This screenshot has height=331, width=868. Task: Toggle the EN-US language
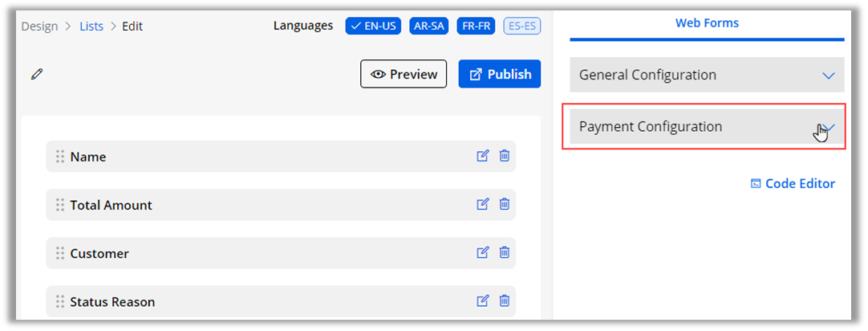point(373,26)
